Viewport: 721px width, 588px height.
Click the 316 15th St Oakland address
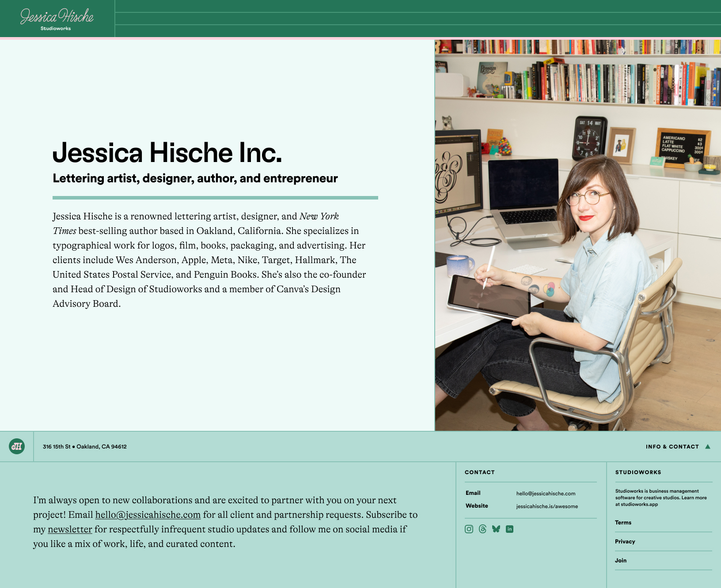coord(85,447)
